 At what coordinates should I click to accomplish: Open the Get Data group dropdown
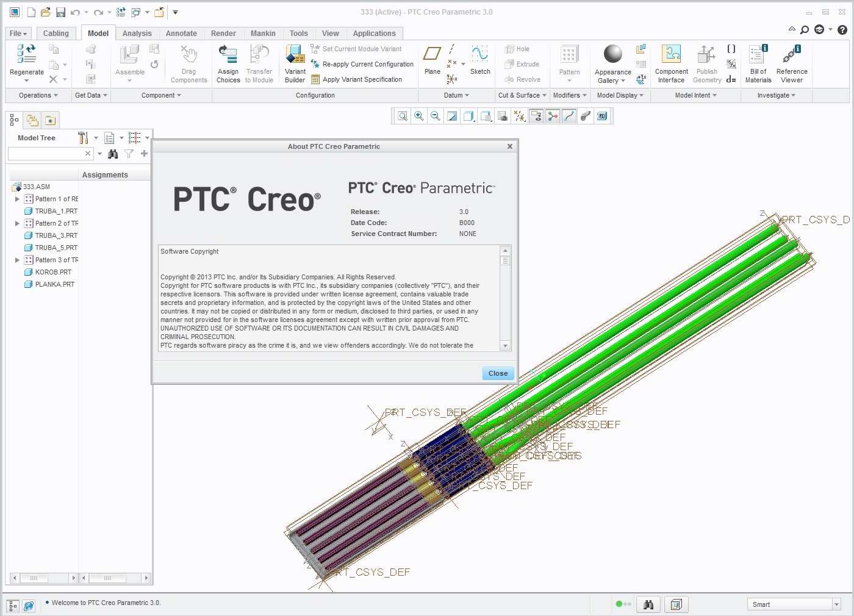click(91, 95)
